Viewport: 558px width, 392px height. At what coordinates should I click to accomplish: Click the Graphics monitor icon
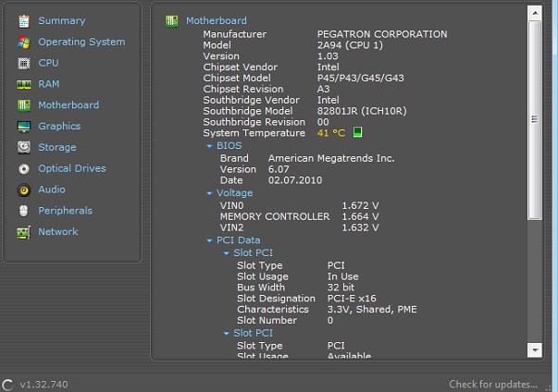[x=24, y=127]
